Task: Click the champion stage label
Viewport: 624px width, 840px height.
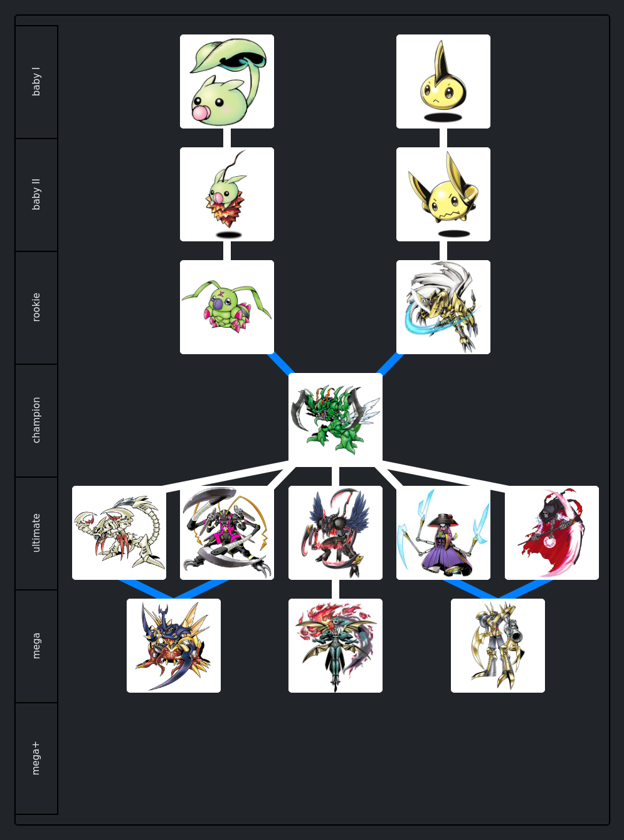Action: (x=36, y=421)
